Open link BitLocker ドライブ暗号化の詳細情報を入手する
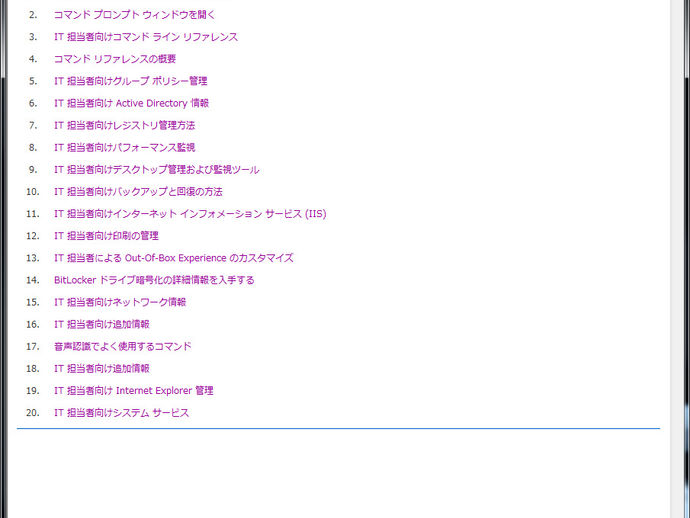The width and height of the screenshot is (690, 518). 154,280
